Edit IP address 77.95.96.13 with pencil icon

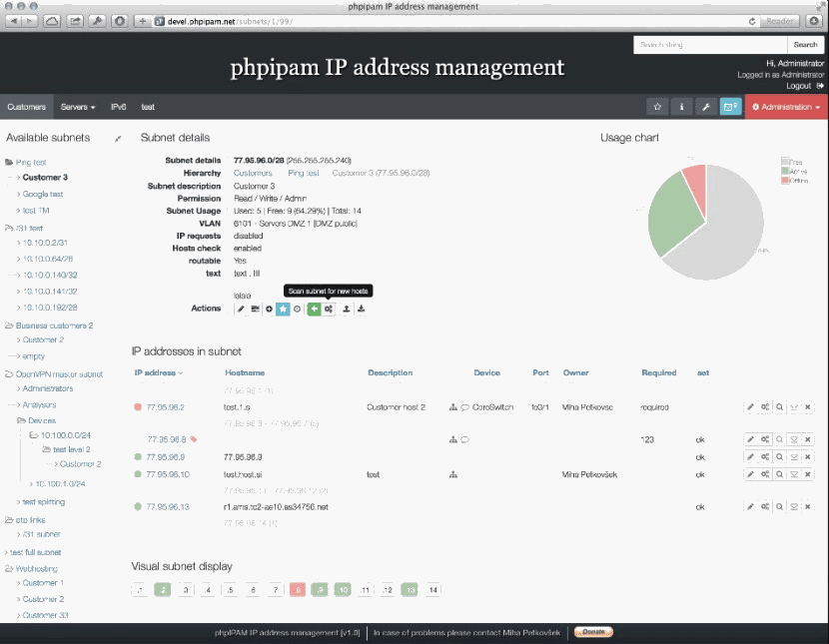(x=750, y=506)
